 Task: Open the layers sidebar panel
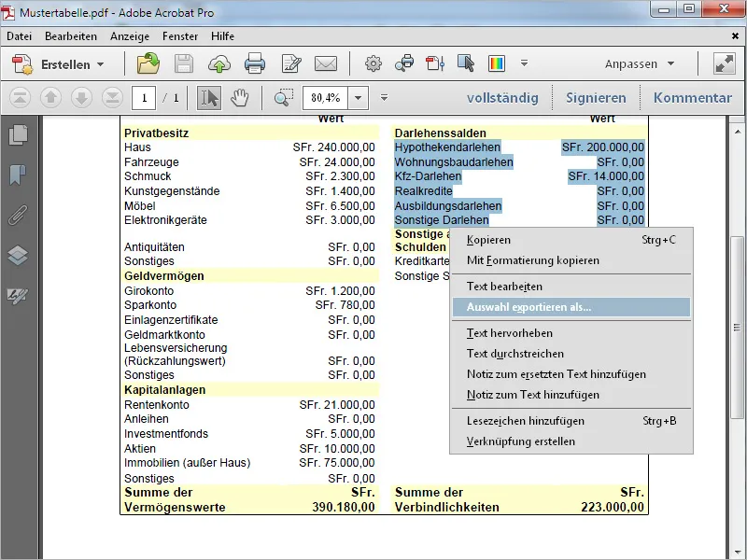click(x=18, y=255)
